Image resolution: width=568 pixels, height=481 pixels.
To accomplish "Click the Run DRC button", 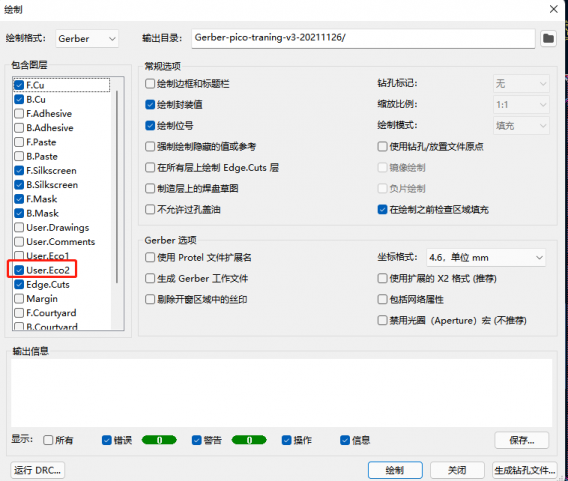I will [38, 470].
